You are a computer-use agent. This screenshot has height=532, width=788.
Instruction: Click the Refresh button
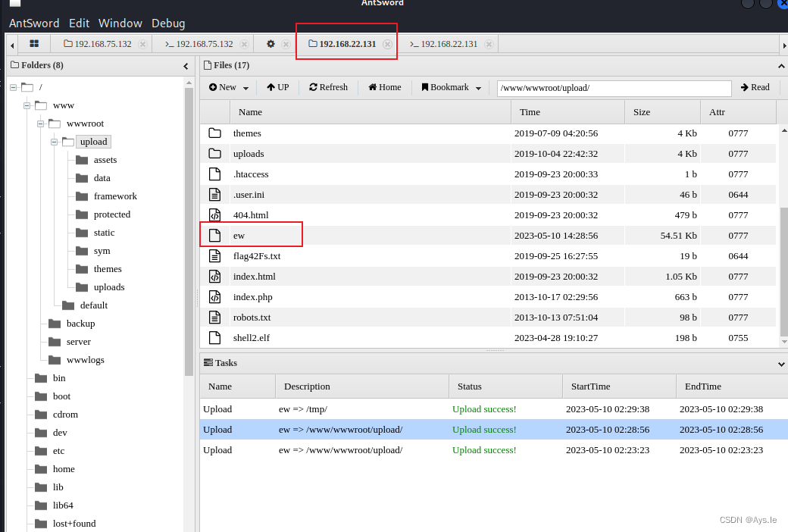(328, 87)
